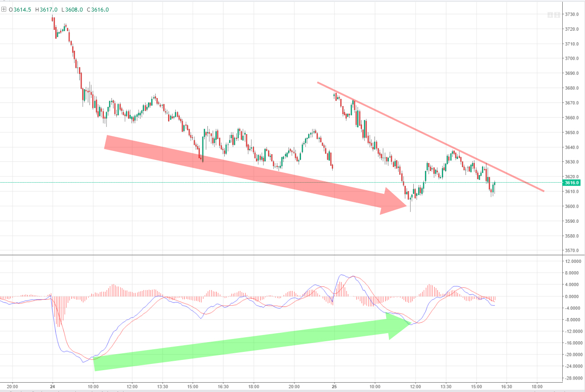This screenshot has height=392, width=585.
Task: Click the 3600.0 level on price axis
Action: pos(571,206)
